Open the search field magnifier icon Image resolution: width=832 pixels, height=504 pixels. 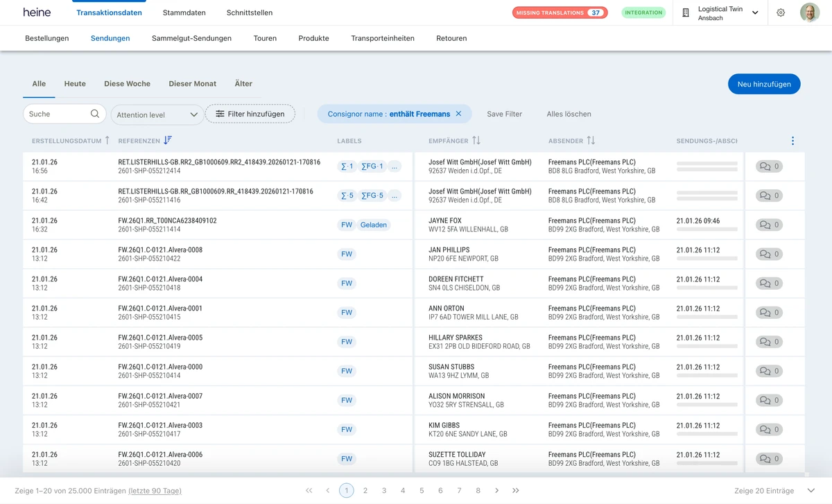[94, 113]
